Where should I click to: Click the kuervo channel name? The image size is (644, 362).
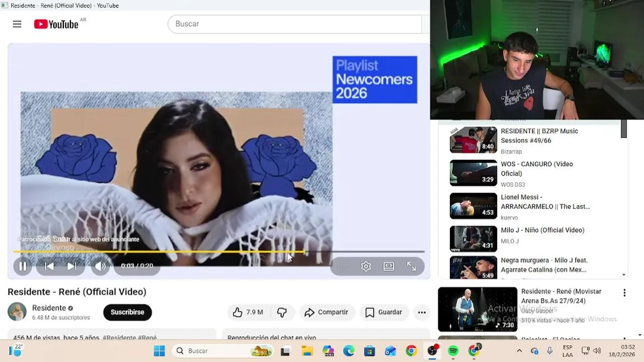point(510,218)
